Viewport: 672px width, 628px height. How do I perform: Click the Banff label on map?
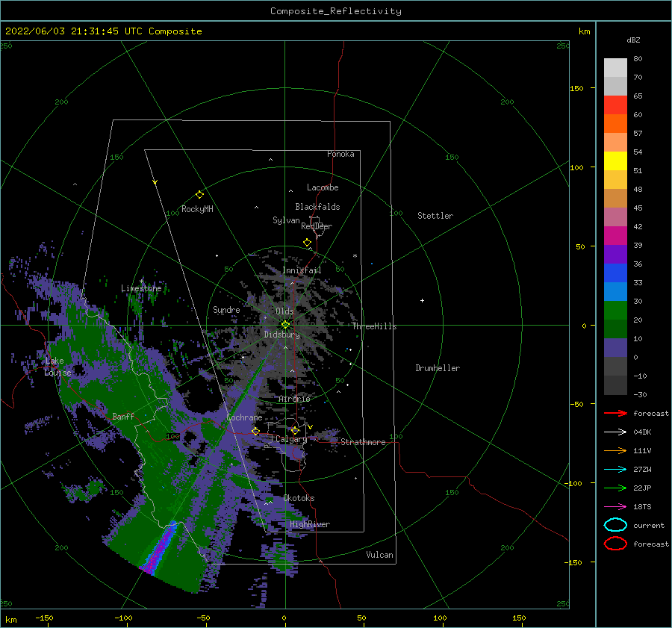click(x=123, y=416)
